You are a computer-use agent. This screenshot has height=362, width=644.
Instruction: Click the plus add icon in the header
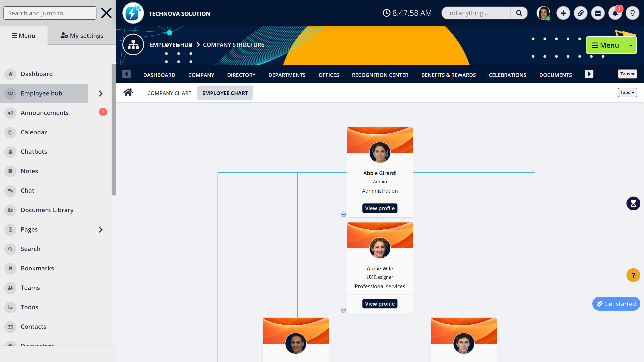[563, 13]
